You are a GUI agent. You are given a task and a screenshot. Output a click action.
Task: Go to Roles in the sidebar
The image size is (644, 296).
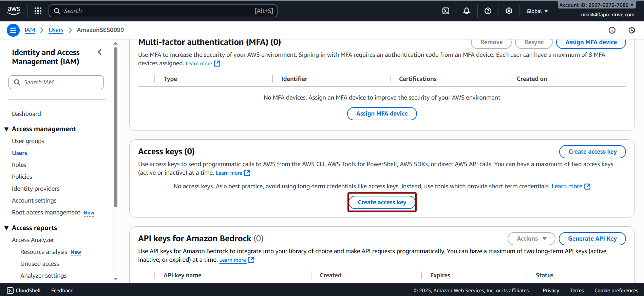point(19,165)
